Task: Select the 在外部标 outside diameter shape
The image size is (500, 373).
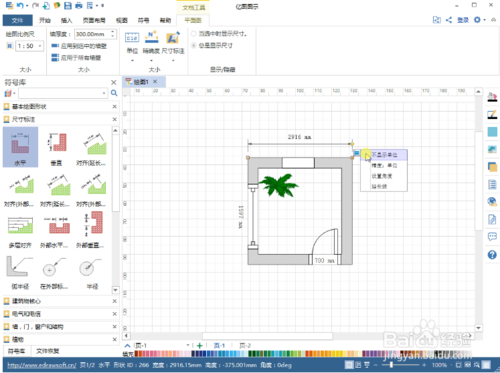Action: [55, 272]
